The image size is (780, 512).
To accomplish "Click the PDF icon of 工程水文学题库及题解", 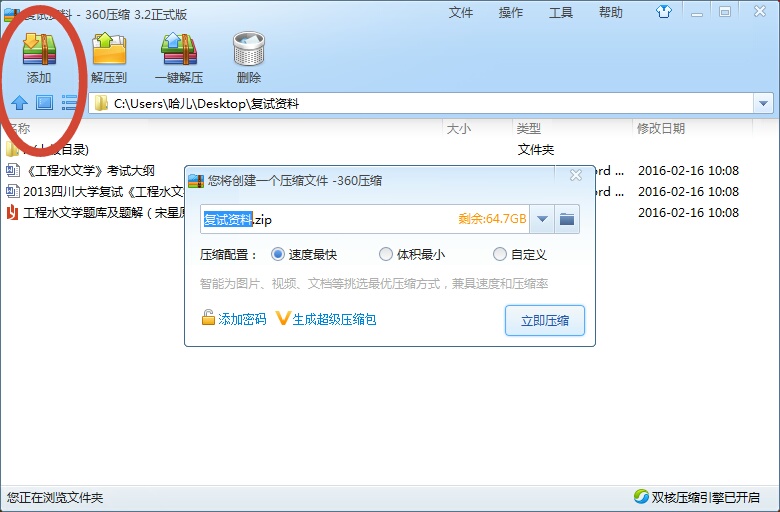I will click(x=12, y=212).
